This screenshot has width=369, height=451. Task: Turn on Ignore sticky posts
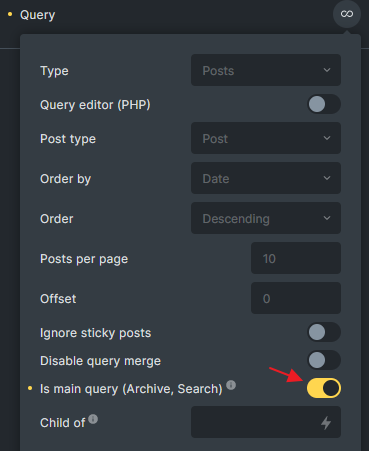pyautogui.click(x=324, y=332)
